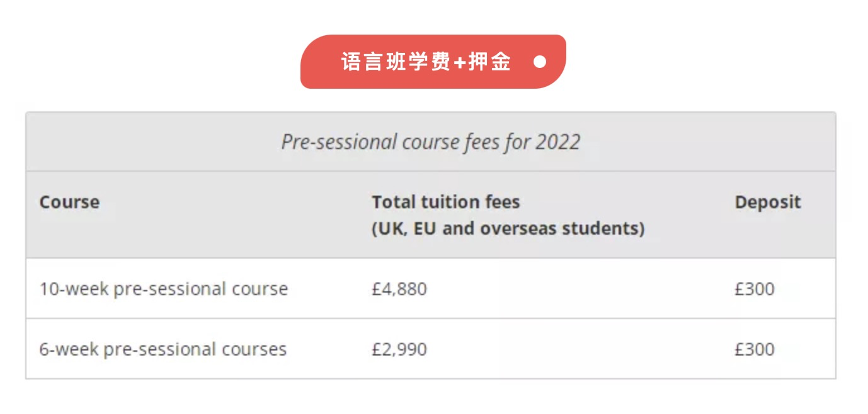Click the 押金 characters in the banner
The image size is (868, 414).
click(x=489, y=62)
